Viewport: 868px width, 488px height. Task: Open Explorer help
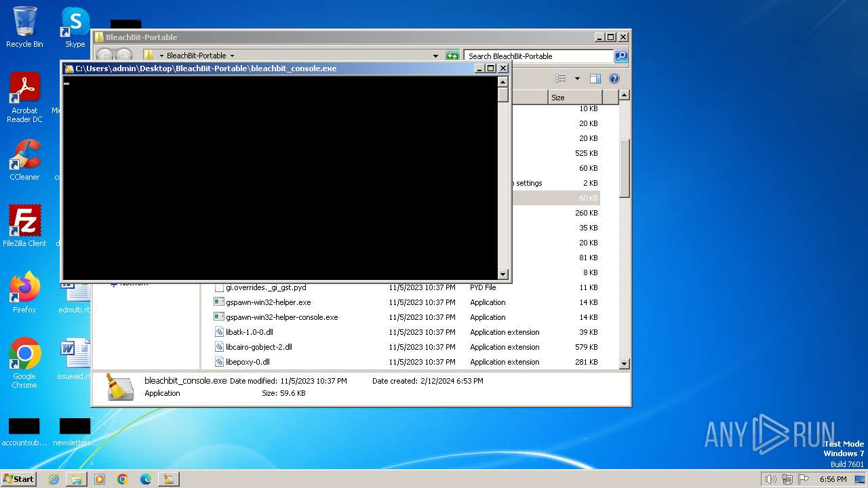[614, 79]
